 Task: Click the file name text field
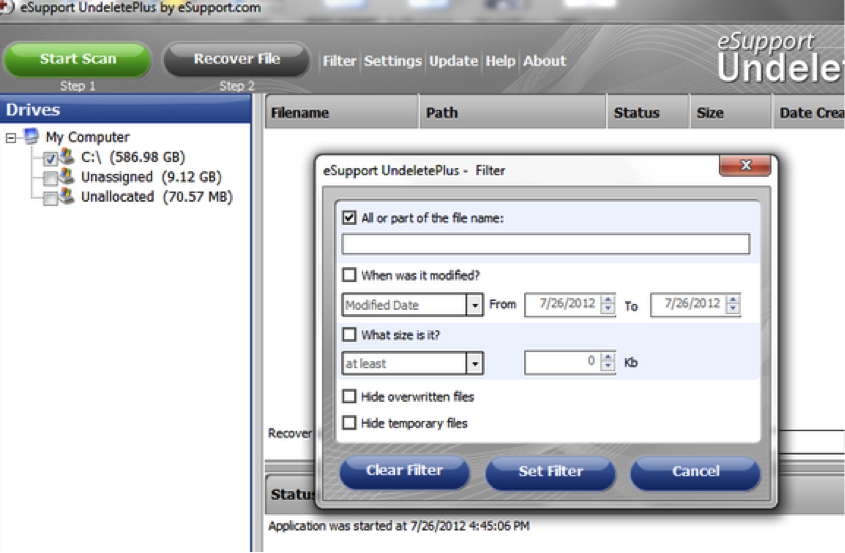545,244
